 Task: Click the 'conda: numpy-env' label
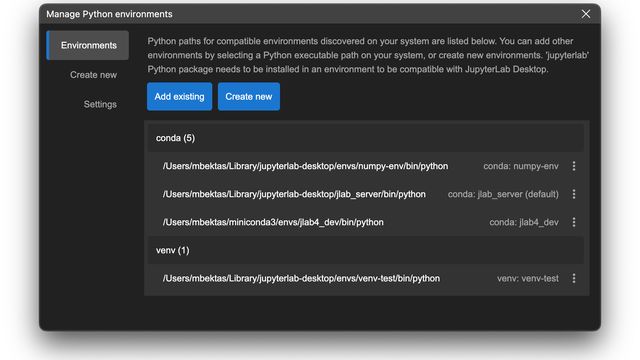tap(521, 166)
